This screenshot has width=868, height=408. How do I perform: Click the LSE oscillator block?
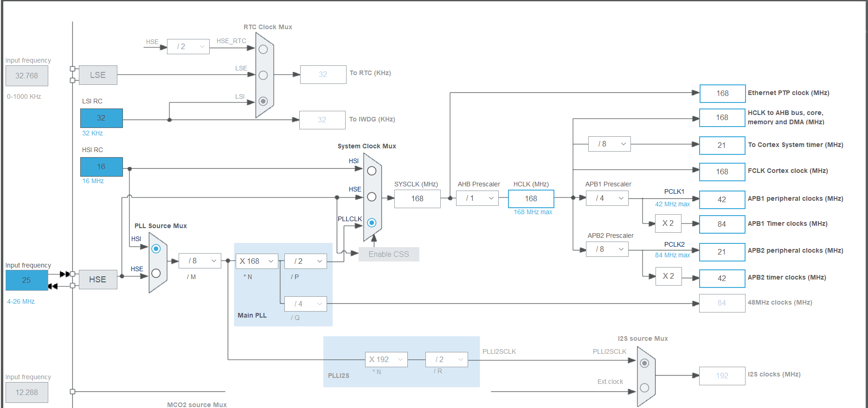coord(98,75)
